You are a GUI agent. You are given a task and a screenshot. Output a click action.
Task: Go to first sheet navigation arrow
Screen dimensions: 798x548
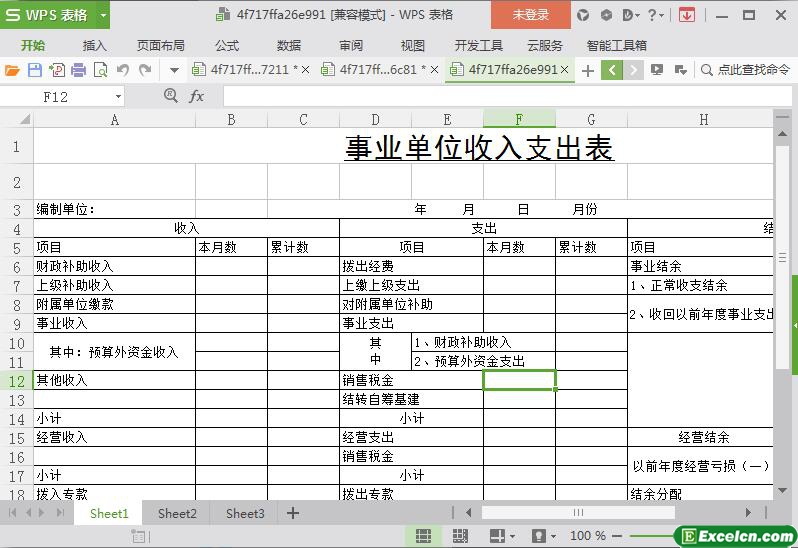point(13,512)
